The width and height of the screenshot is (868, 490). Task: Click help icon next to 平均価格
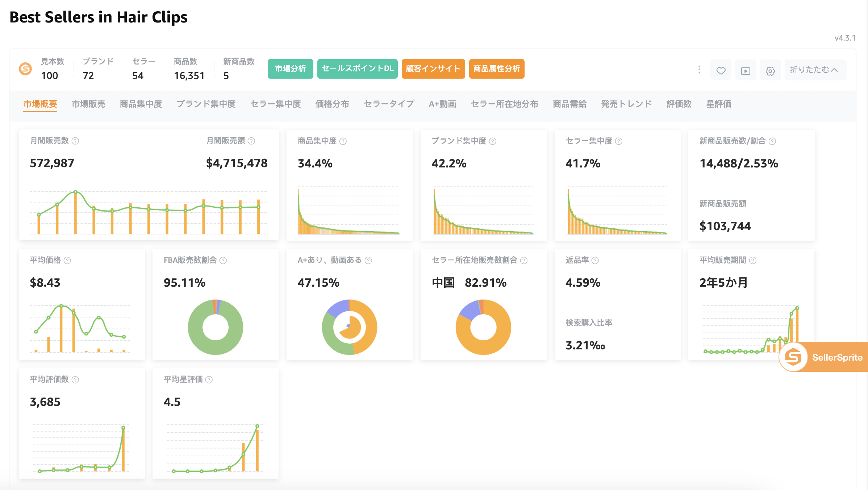(67, 260)
